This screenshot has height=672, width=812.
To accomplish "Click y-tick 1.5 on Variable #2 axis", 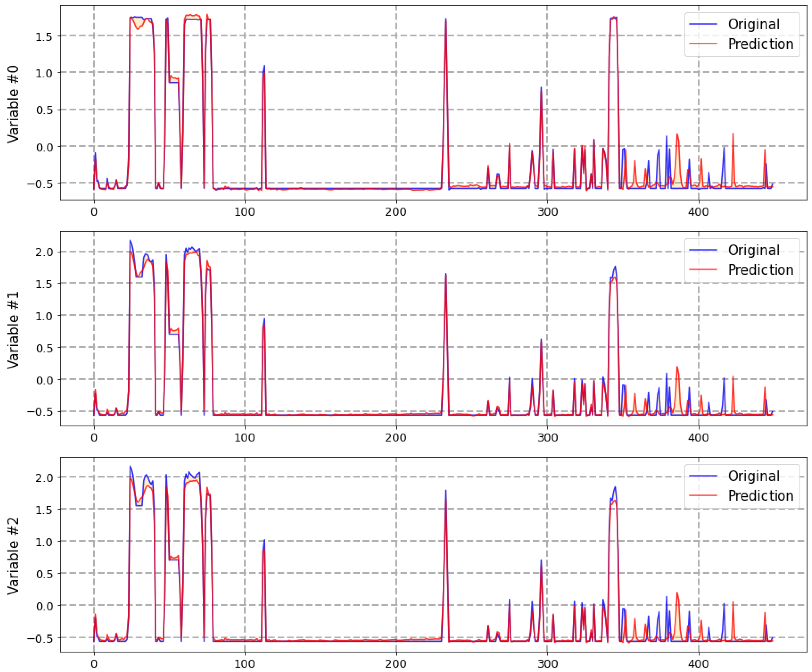I will tap(44, 510).
